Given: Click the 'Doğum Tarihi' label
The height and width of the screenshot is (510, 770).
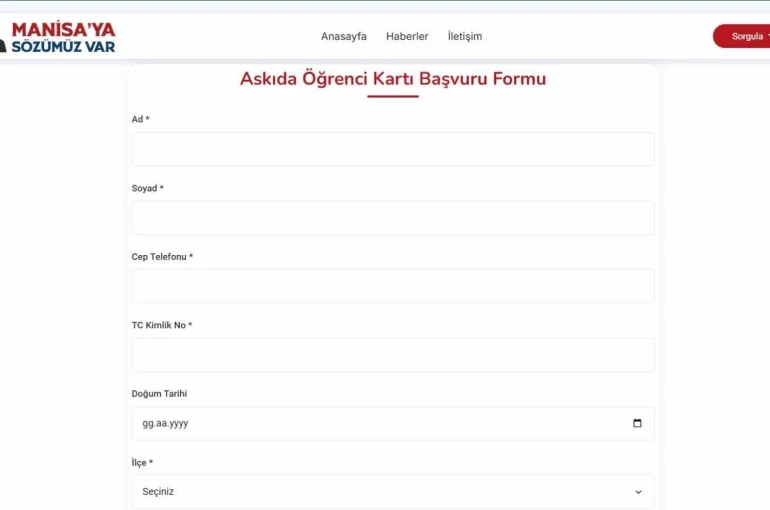Looking at the screenshot, I should [x=159, y=394].
